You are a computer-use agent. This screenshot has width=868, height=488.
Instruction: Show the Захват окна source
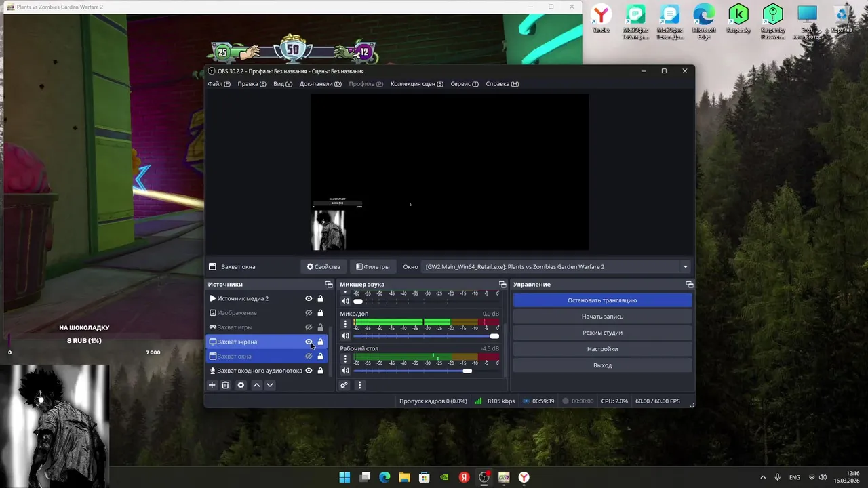[309, 357]
